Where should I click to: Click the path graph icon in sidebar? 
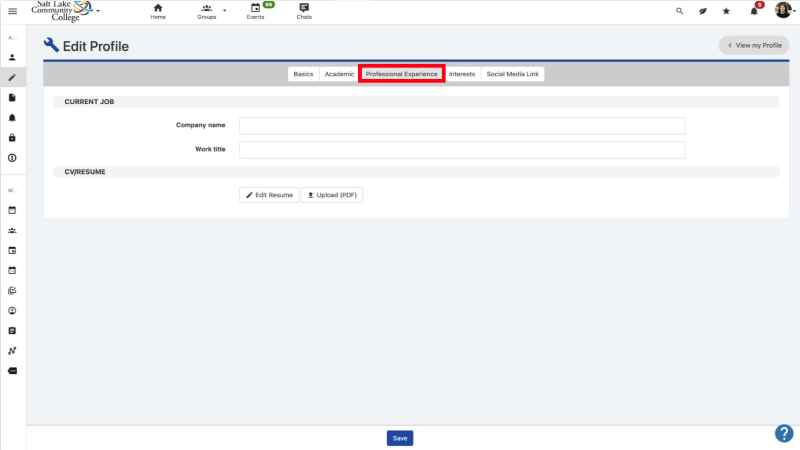12,351
